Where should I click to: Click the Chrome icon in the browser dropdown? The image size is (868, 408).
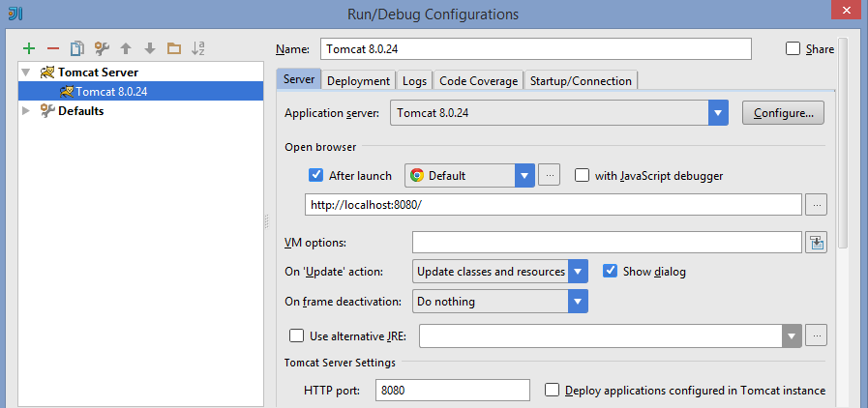point(417,176)
